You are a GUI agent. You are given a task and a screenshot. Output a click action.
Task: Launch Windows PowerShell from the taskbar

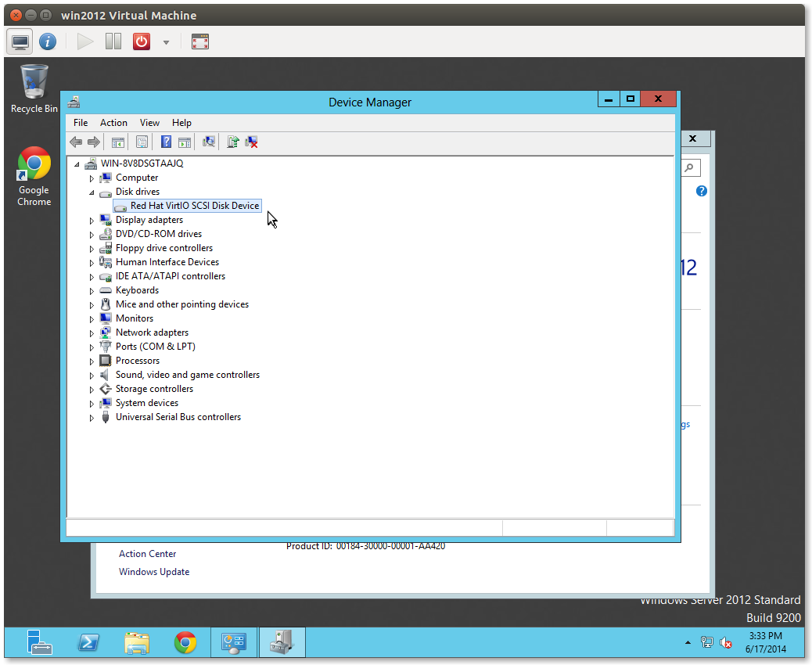coord(88,642)
